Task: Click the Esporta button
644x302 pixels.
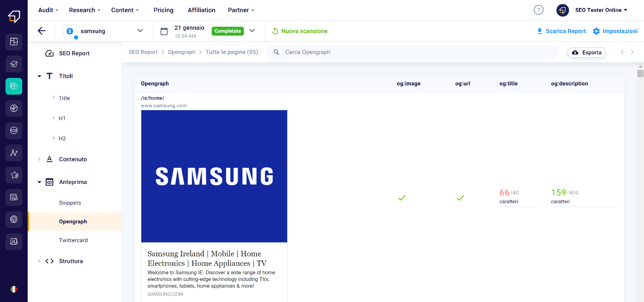Action: (586, 52)
